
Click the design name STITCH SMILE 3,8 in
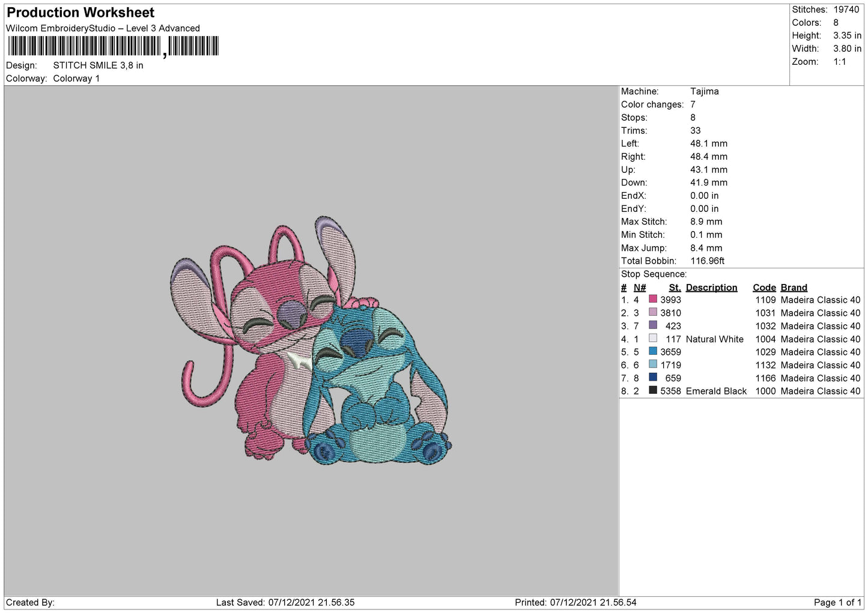pos(98,65)
